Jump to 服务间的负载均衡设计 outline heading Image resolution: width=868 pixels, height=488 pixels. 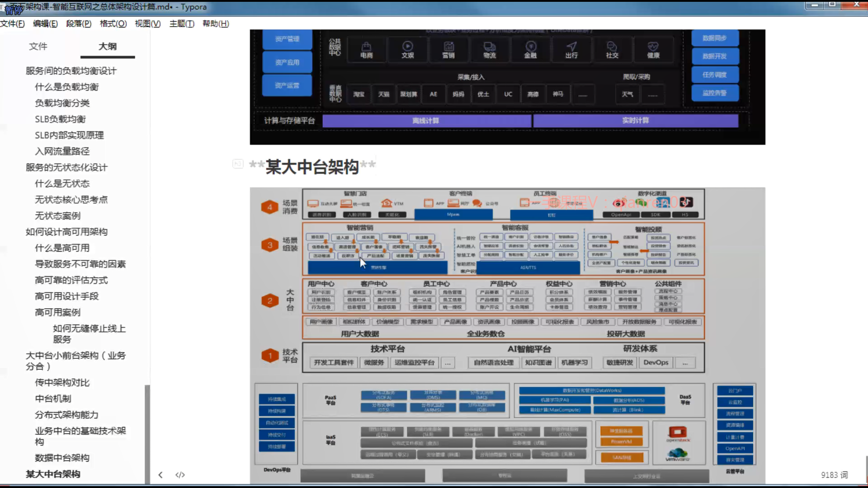(x=71, y=71)
